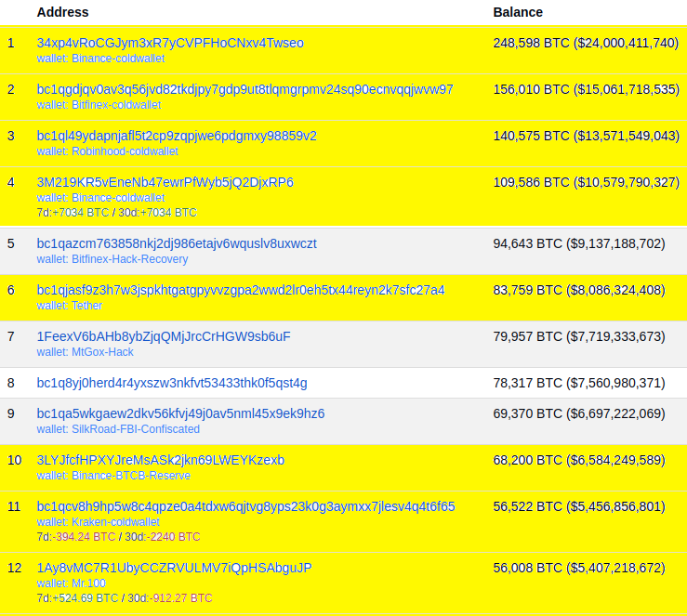Open address bc1qa5wkgaew2dkv56kfvj49j0av5nml45x9ek9hz6
The image size is (687, 616).
[180, 413]
